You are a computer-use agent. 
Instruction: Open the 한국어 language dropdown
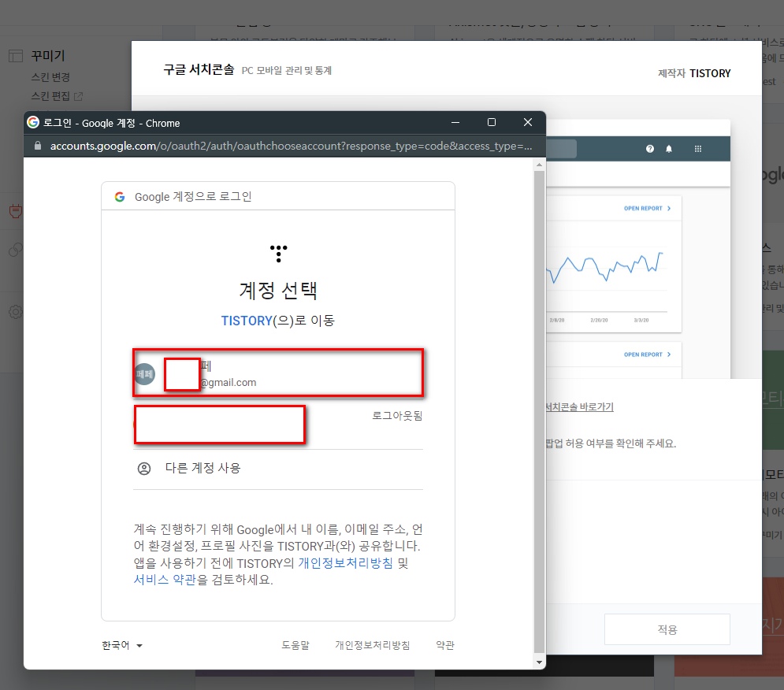click(x=122, y=645)
